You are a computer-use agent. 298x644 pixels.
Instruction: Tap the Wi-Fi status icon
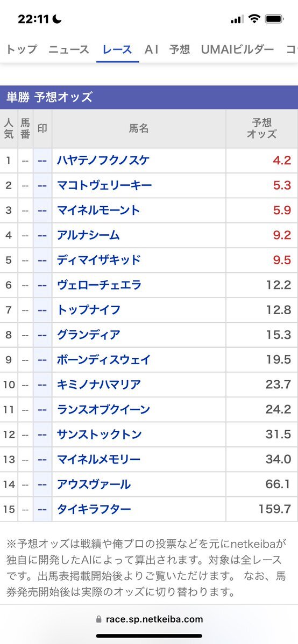255,19
